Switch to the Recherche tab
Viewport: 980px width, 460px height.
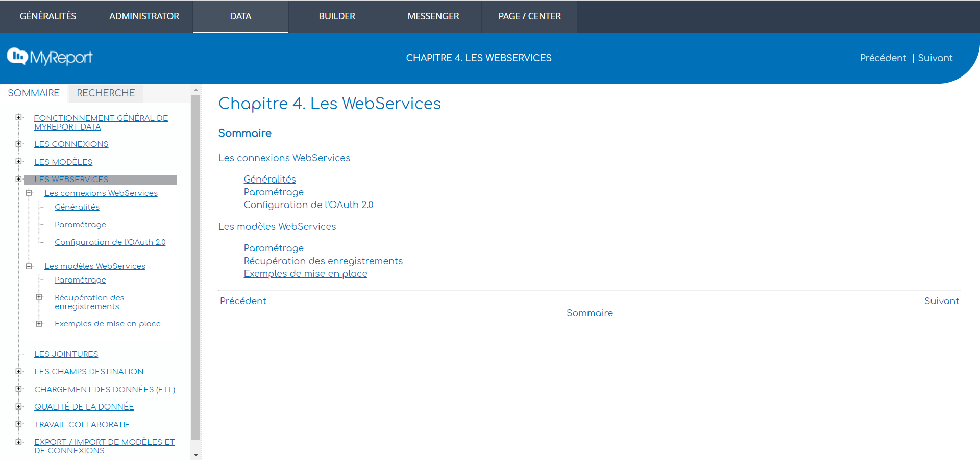click(x=106, y=93)
